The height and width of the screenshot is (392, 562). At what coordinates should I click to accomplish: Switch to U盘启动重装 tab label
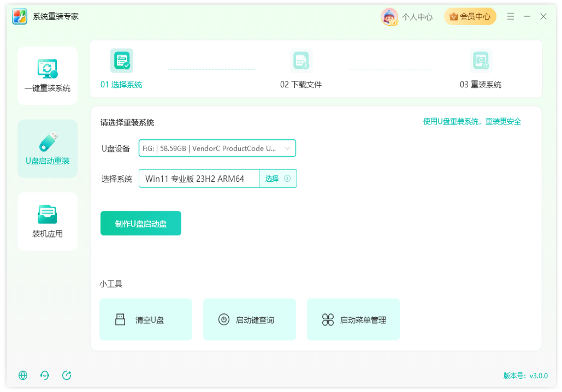[x=48, y=161]
